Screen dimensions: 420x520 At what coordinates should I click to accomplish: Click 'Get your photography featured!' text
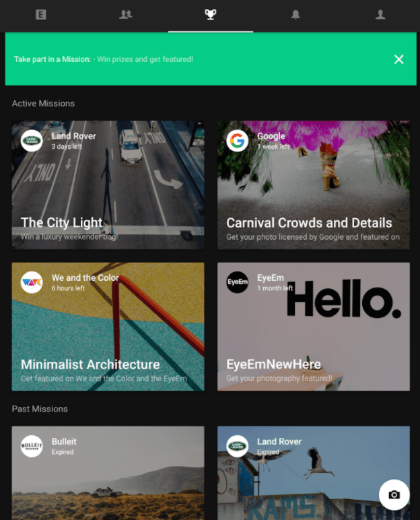coord(279,378)
